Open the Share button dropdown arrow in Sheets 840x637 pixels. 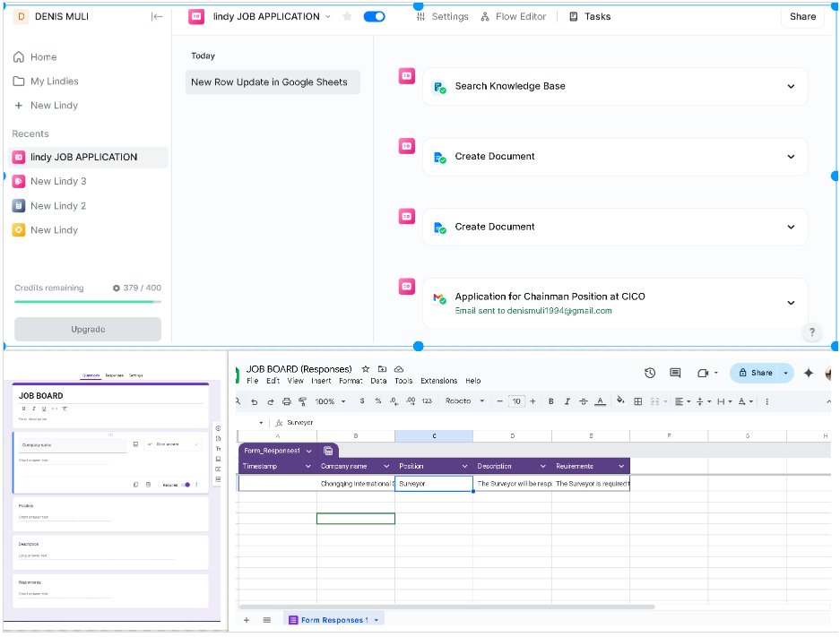coord(786,373)
